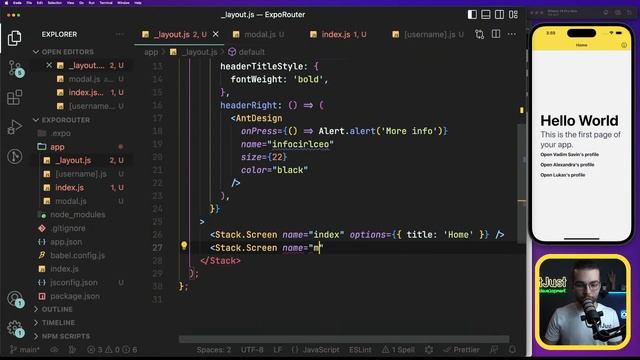
Task: Open the Explorer view in activity bar
Action: click(x=14, y=38)
